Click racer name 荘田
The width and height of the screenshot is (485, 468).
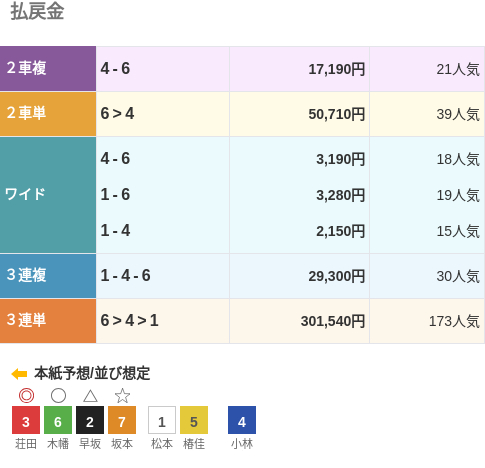26,444
